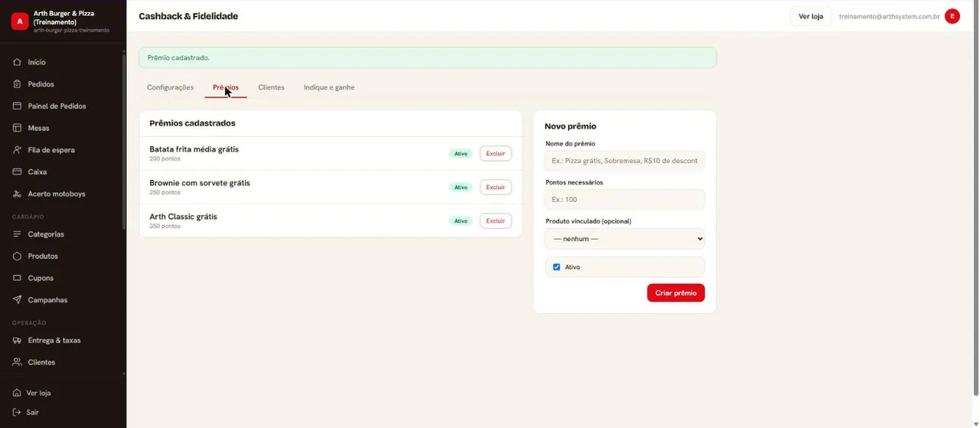Switch to the Configurações tab

pyautogui.click(x=170, y=87)
